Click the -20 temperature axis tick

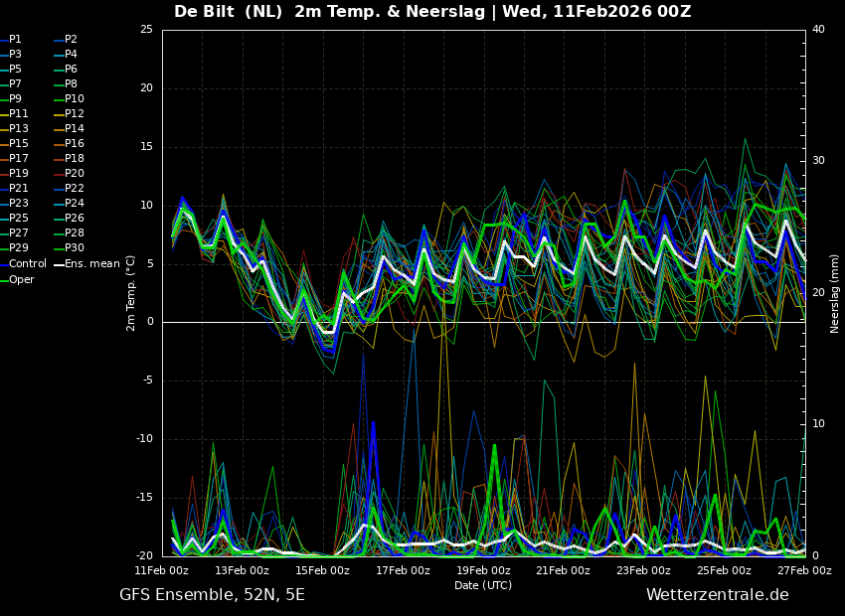coord(145,556)
